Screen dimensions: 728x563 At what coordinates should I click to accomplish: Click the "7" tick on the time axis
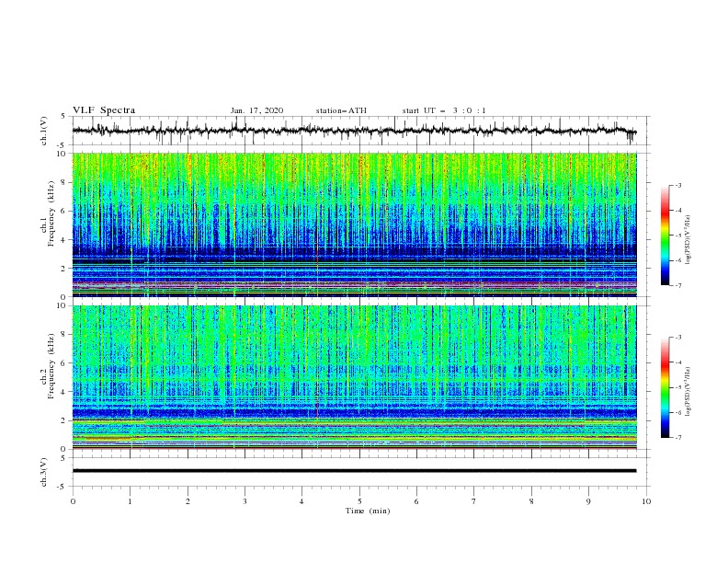[474, 501]
